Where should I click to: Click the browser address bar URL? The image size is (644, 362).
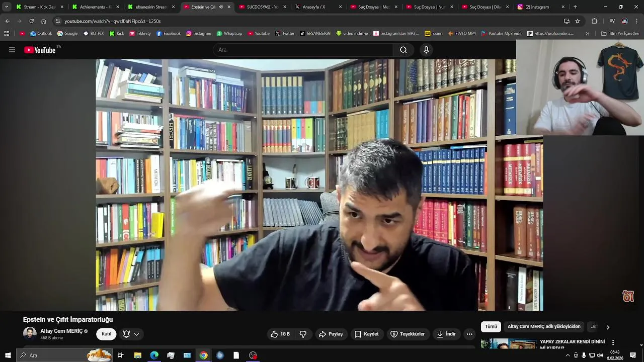tap(113, 21)
